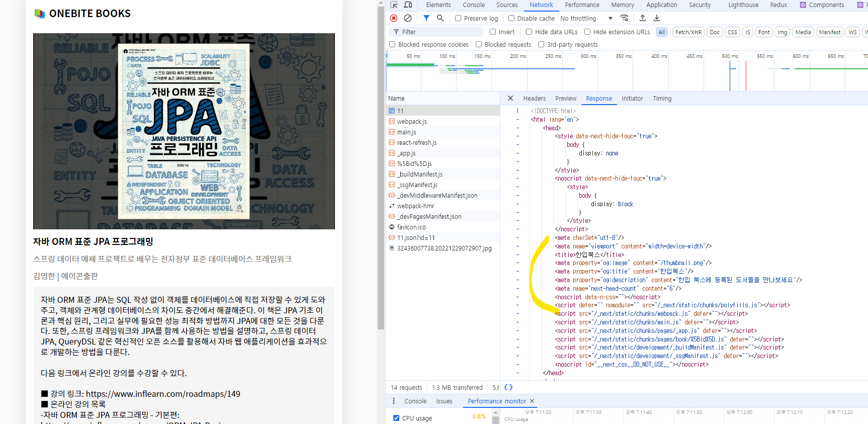Viewport: 868px width, 424px height.
Task: Collapse the head tag in response
Action: pos(517,128)
